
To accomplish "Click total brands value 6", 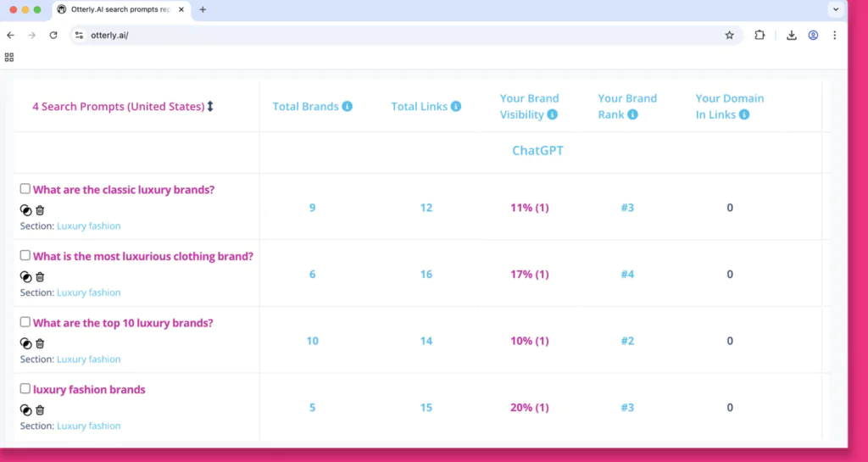I will (x=312, y=274).
